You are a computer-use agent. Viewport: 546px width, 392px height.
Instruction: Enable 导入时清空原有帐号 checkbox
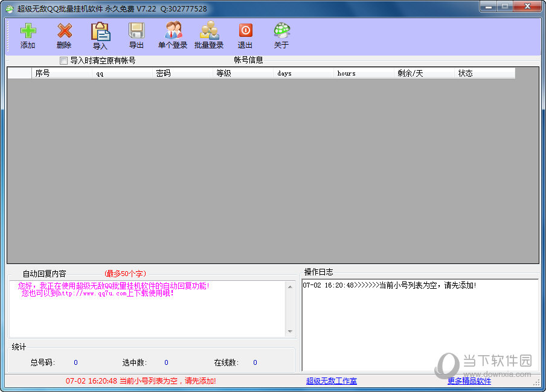(x=64, y=61)
